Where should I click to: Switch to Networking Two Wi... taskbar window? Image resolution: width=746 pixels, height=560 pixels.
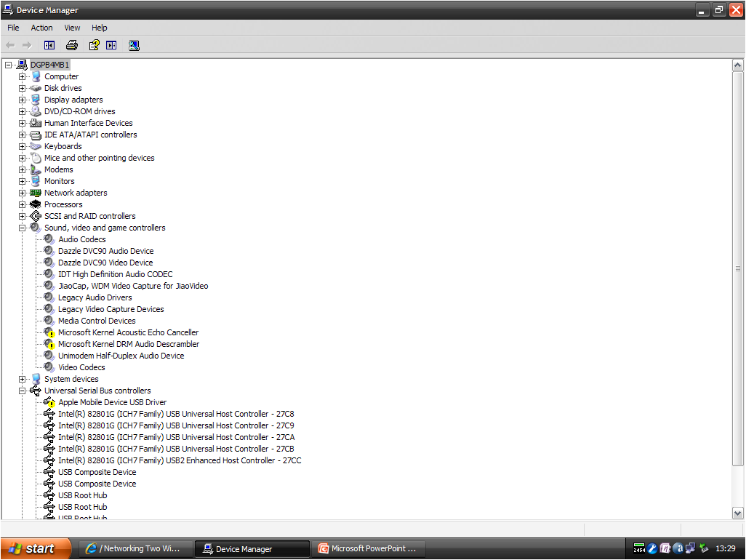[135, 548]
